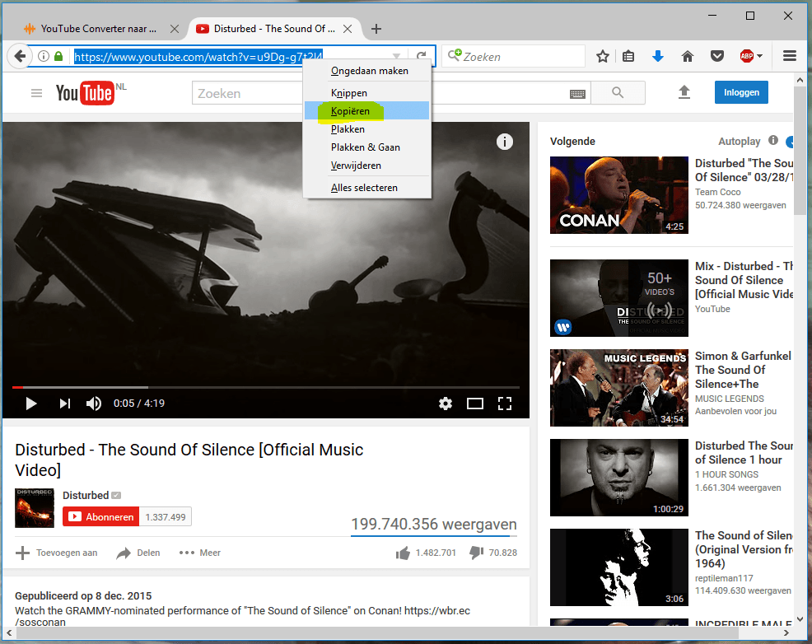Open a new browser tab with plus

pos(376,29)
